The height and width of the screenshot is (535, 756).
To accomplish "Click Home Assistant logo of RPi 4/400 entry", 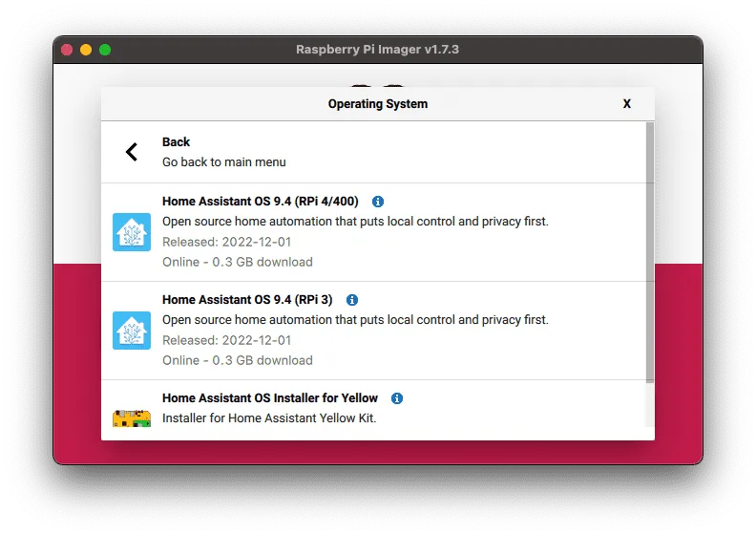I will click(x=132, y=232).
